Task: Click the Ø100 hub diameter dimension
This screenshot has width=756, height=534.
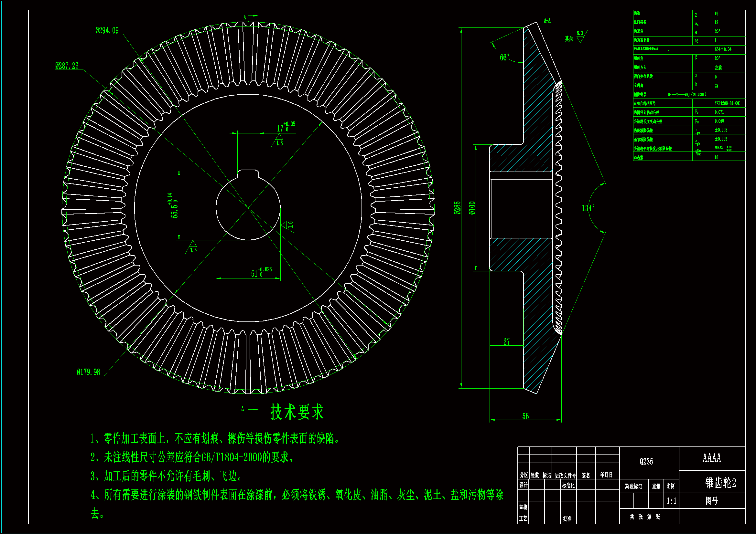Action: tap(472, 208)
